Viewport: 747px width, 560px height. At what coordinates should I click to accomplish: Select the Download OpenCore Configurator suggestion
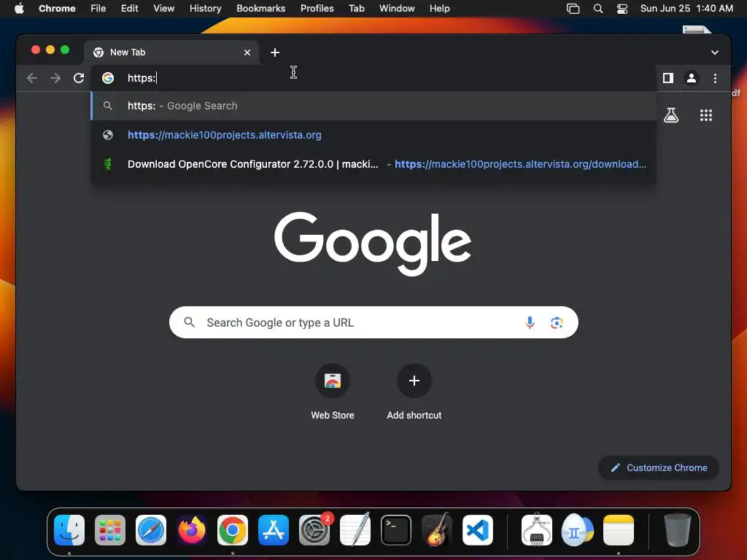point(373,164)
